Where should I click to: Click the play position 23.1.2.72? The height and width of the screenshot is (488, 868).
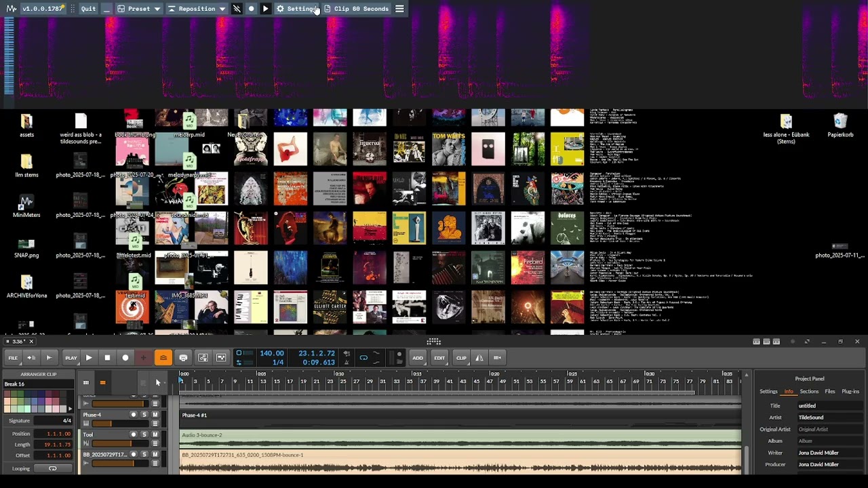pyautogui.click(x=317, y=353)
